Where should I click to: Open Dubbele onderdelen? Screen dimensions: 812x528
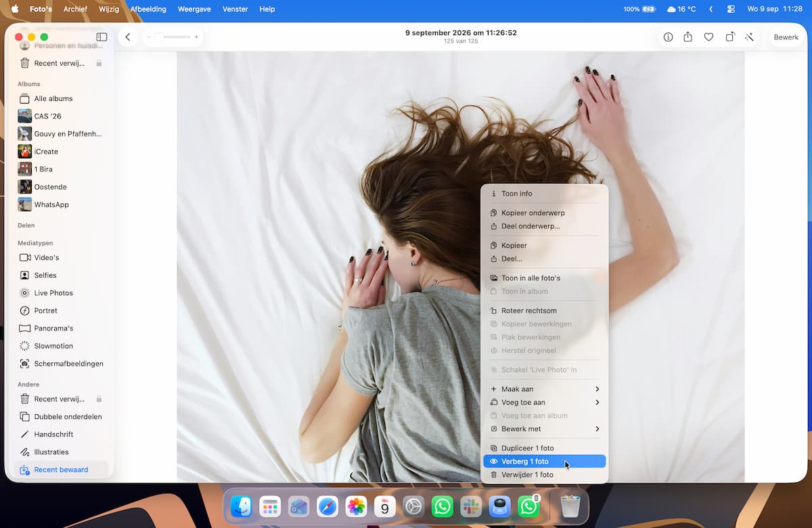click(61, 417)
